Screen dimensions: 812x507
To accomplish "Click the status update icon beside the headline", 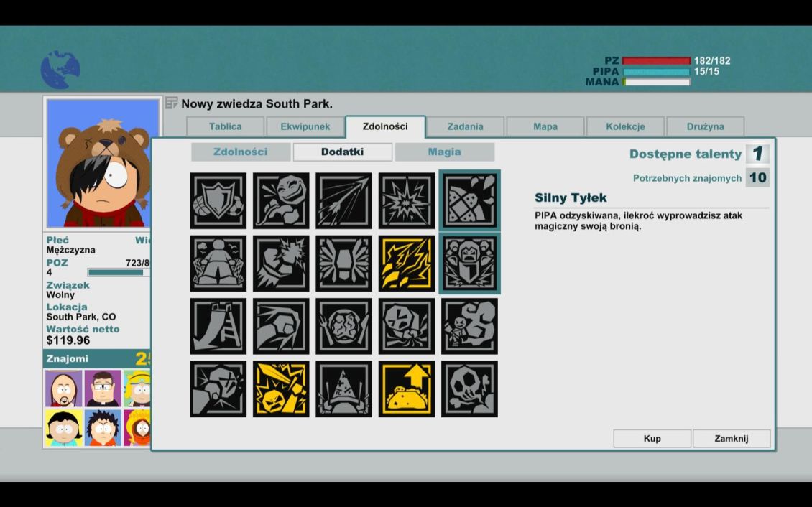I will tap(172, 103).
